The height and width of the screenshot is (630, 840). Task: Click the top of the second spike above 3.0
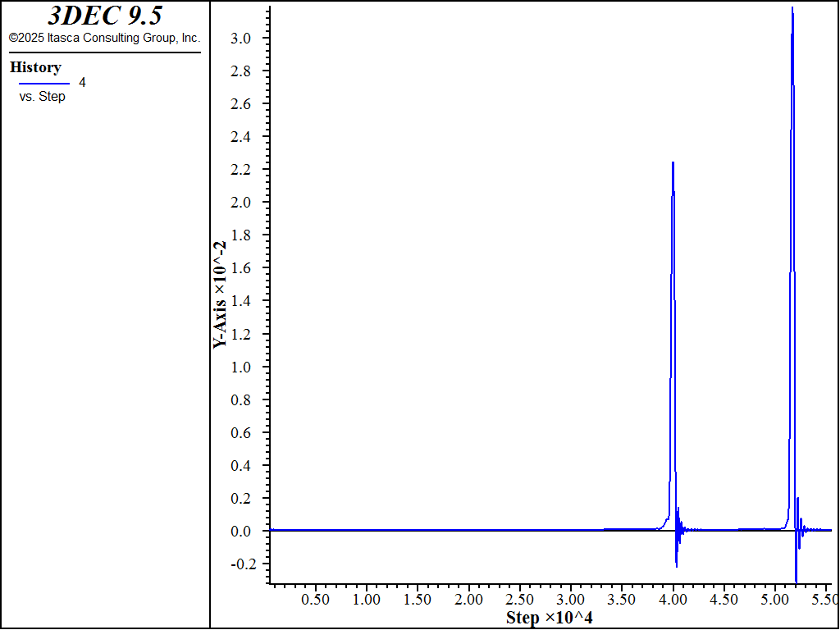pyautogui.click(x=792, y=7)
